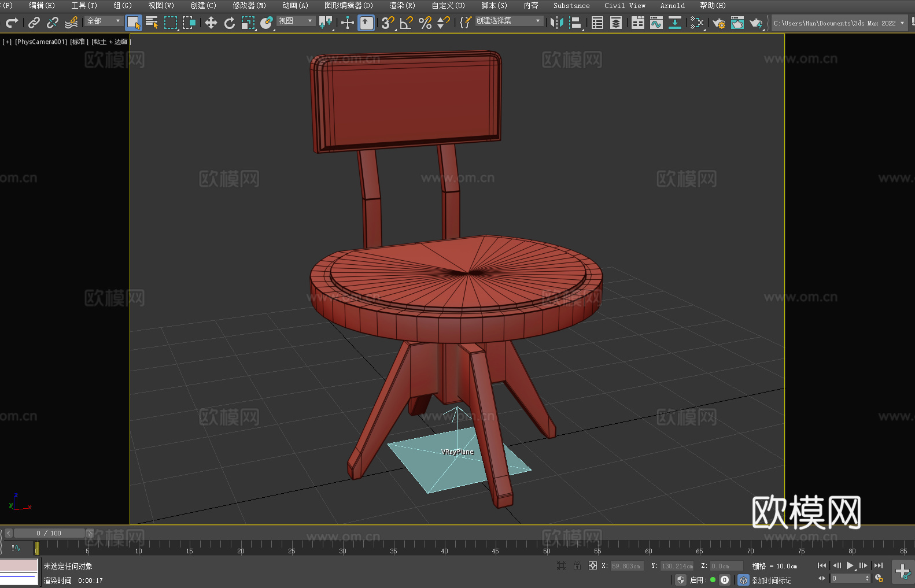Open the selection filter '全部' dropdown
915x588 pixels.
point(104,21)
